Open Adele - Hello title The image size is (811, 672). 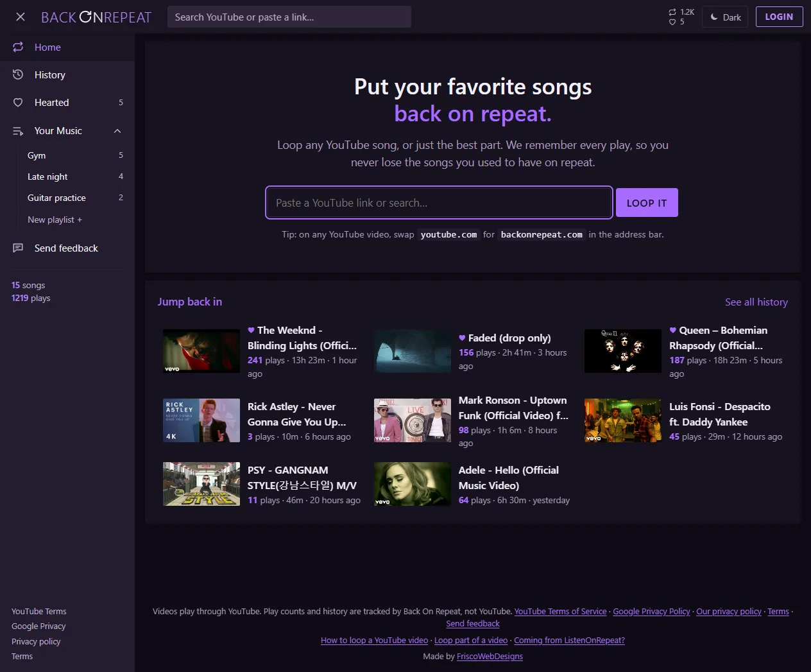click(x=509, y=478)
